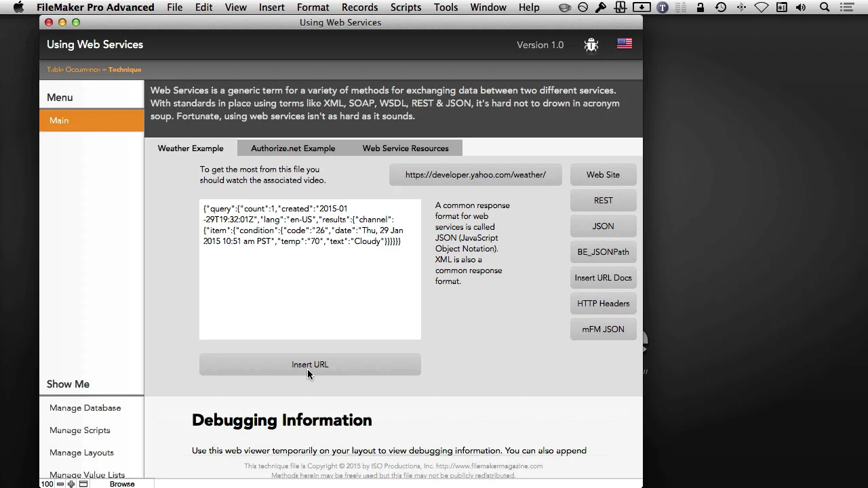Click the Web Site button
Image resolution: width=868 pixels, height=488 pixels.
click(x=603, y=175)
